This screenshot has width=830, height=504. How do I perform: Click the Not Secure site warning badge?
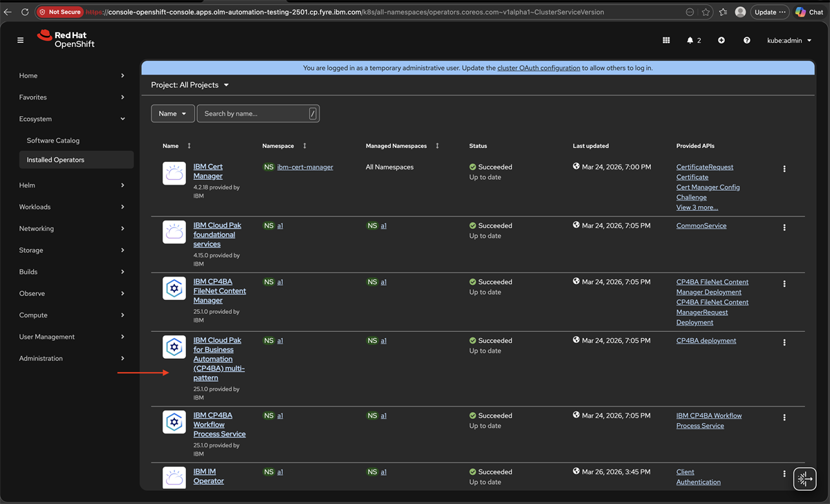60,12
